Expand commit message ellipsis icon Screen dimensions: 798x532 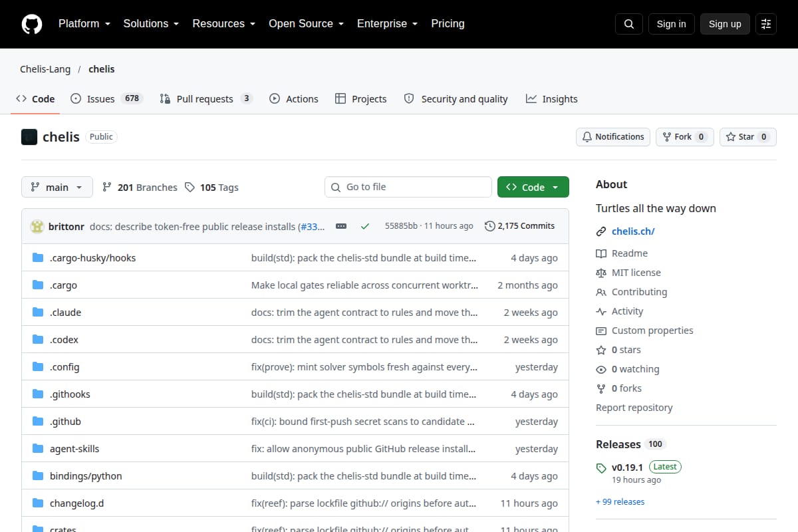[341, 226]
